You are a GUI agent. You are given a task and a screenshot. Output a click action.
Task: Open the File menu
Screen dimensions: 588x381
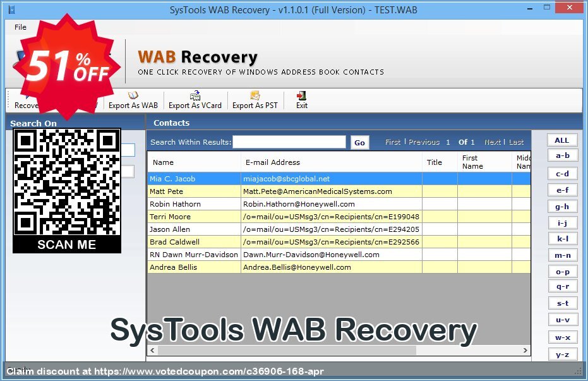point(20,27)
